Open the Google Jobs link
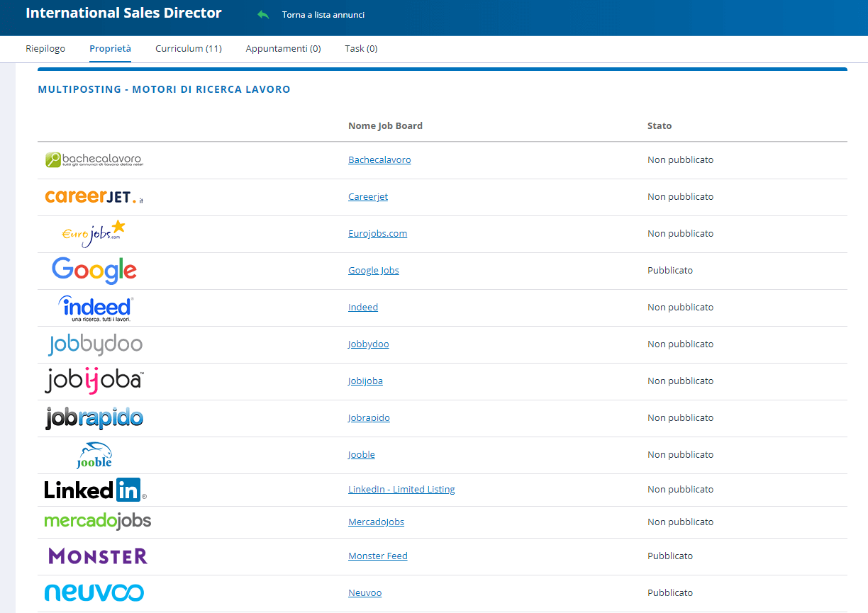Image resolution: width=868 pixels, height=613 pixels. pyautogui.click(x=373, y=271)
